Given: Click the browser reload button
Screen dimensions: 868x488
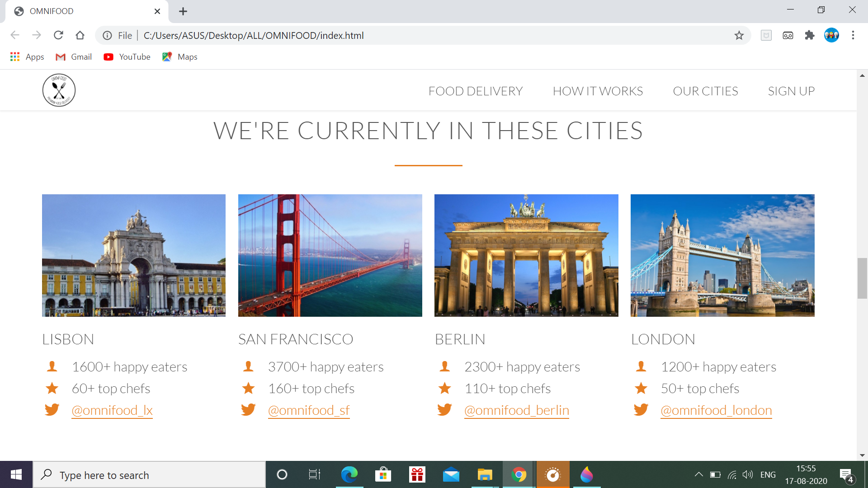Looking at the screenshot, I should (x=58, y=35).
